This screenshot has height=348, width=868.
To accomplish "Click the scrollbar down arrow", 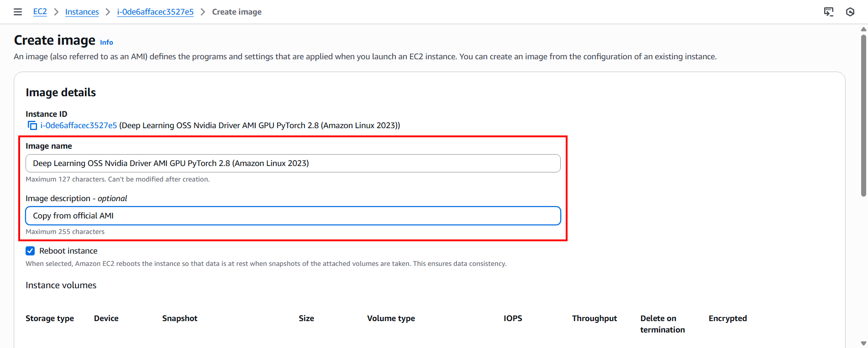I will coord(863,343).
